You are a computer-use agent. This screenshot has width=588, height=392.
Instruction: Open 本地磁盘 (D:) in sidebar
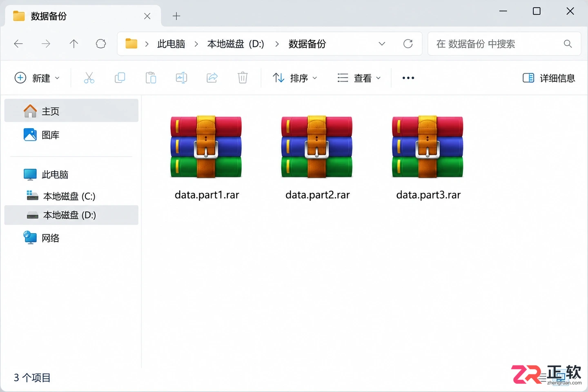pos(71,215)
